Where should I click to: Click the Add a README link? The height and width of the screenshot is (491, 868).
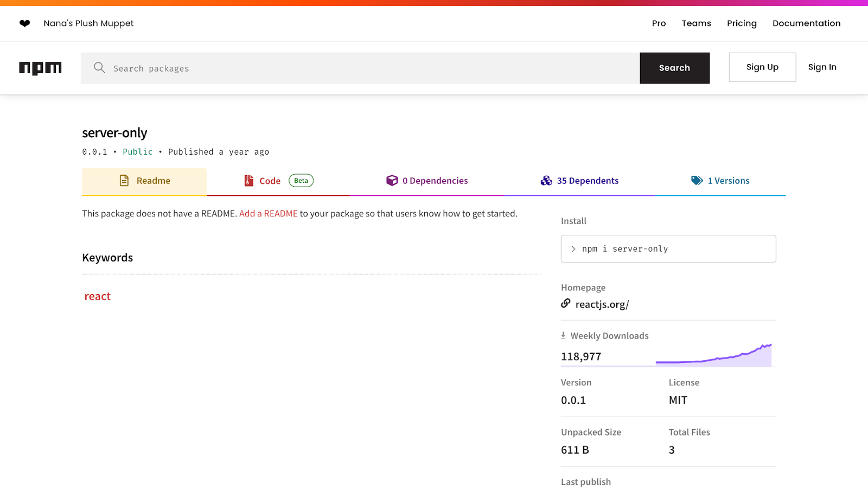(x=269, y=214)
